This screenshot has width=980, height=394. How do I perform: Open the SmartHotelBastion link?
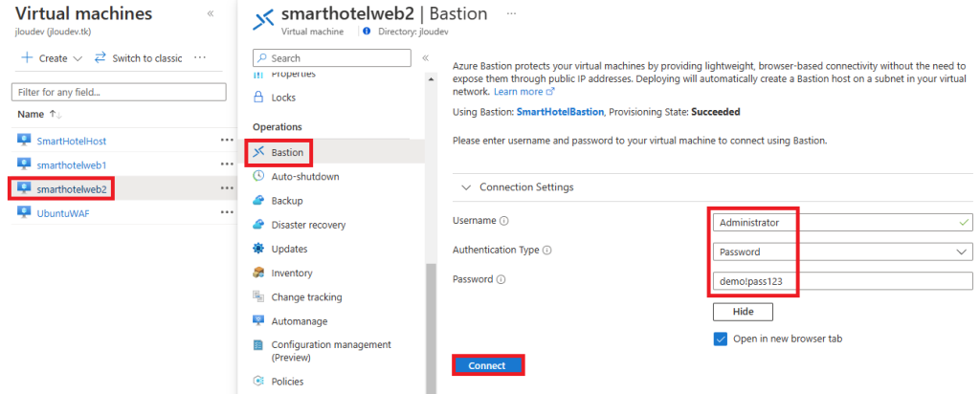(x=560, y=112)
